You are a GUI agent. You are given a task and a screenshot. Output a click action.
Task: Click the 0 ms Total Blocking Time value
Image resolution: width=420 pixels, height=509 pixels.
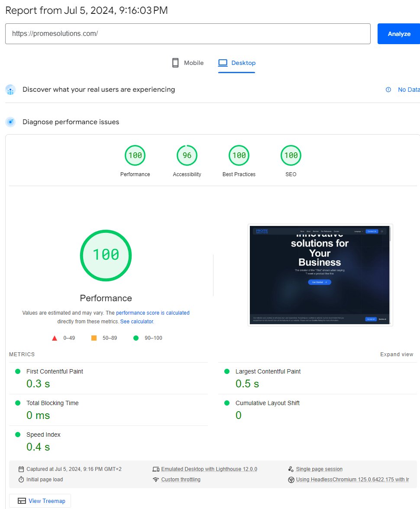[38, 415]
